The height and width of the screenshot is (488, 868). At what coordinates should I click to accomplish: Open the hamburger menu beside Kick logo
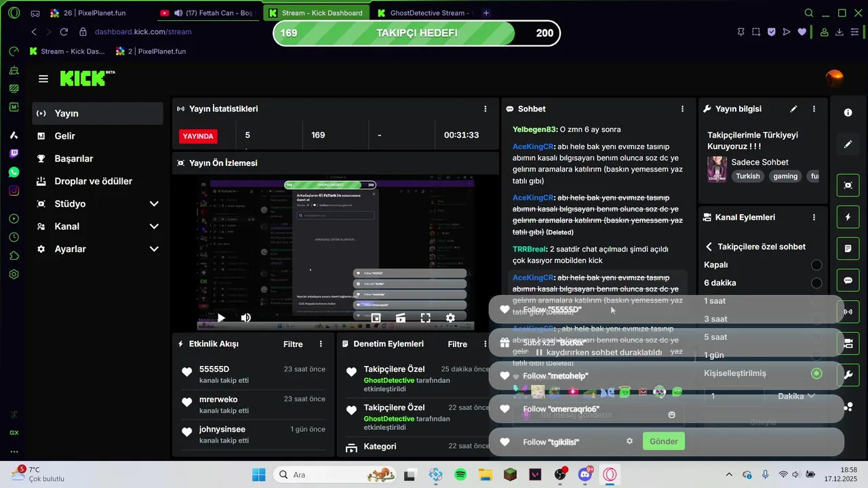(43, 79)
